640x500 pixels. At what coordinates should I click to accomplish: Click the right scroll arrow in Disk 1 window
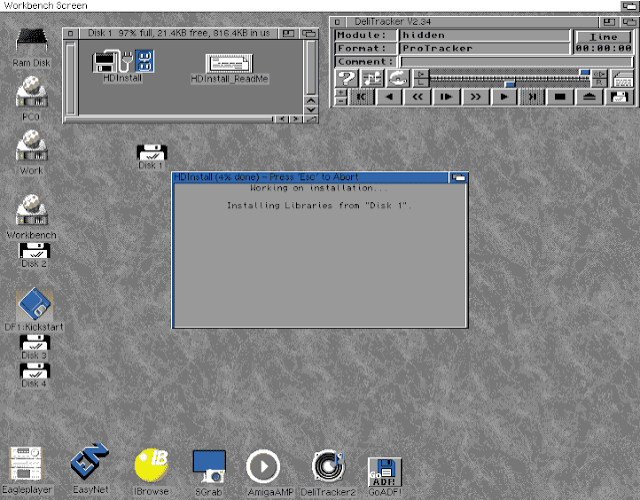click(x=297, y=118)
